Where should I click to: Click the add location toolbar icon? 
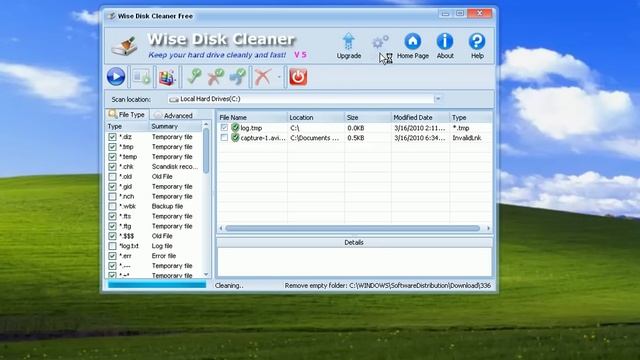pos(142,77)
